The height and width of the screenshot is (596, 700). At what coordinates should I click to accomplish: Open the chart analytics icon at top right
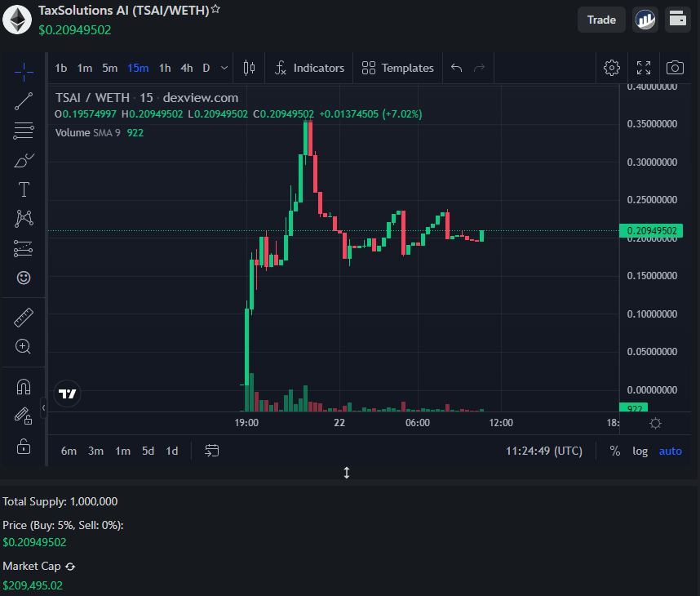tap(645, 20)
